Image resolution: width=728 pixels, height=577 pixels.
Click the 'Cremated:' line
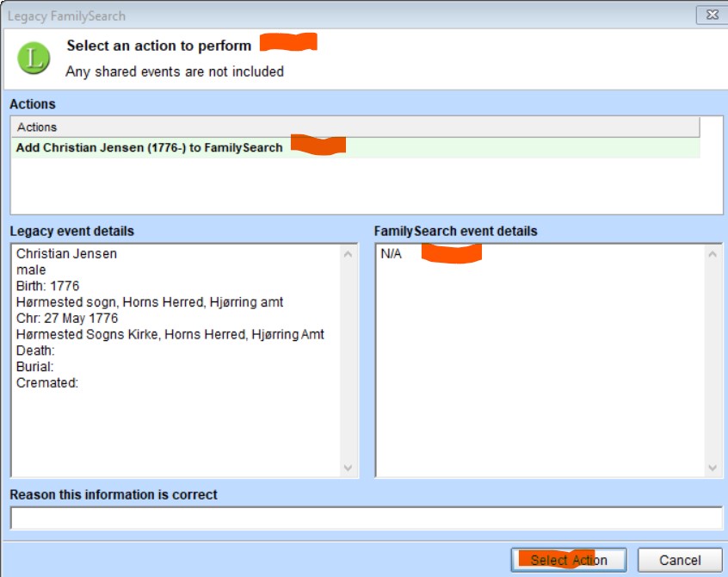pos(47,383)
